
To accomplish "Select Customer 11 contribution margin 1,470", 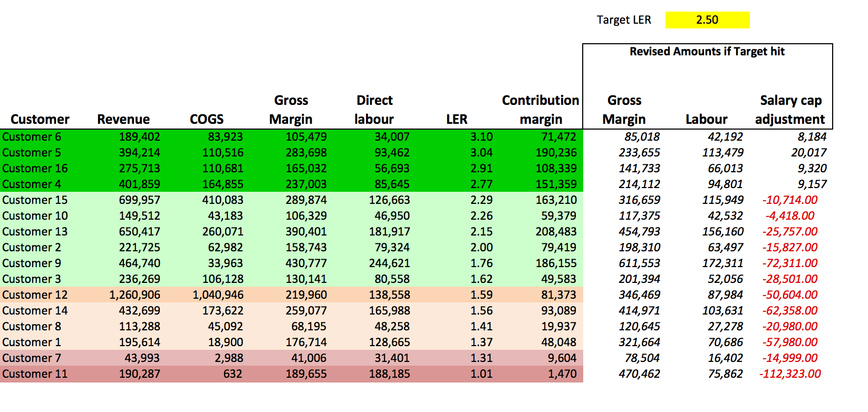I will click(x=562, y=374).
